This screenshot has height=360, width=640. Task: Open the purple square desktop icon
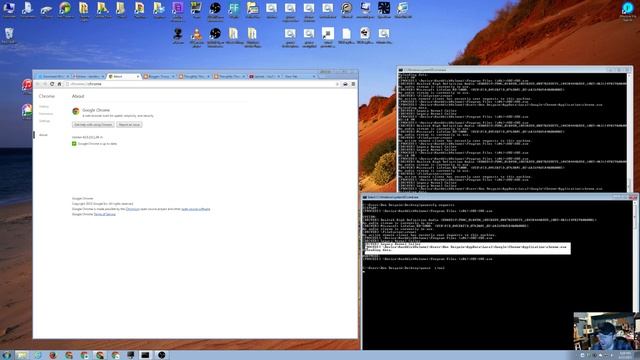click(x=178, y=9)
